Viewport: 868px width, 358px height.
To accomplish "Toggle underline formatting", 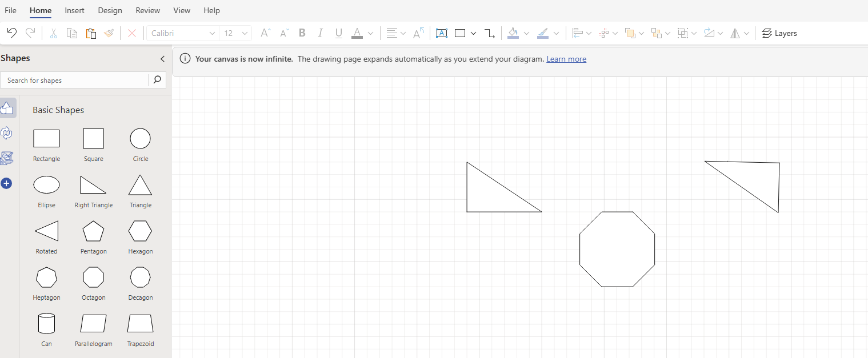I will click(338, 33).
